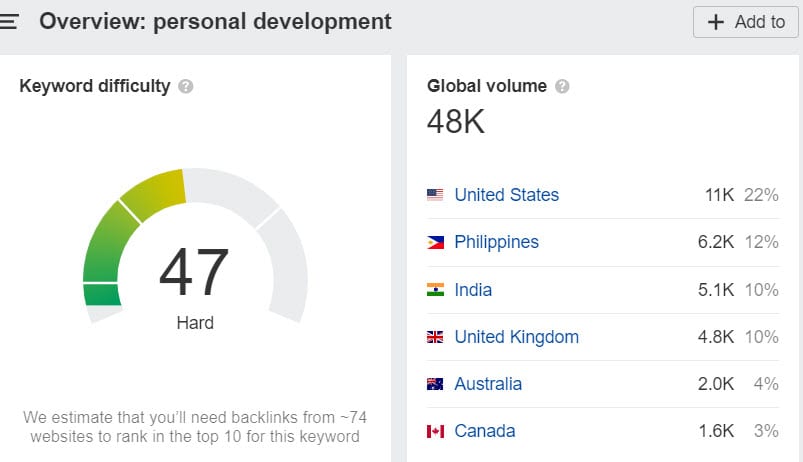Open the Philippines country link
Image resolution: width=803 pixels, height=462 pixels.
tap(496, 242)
